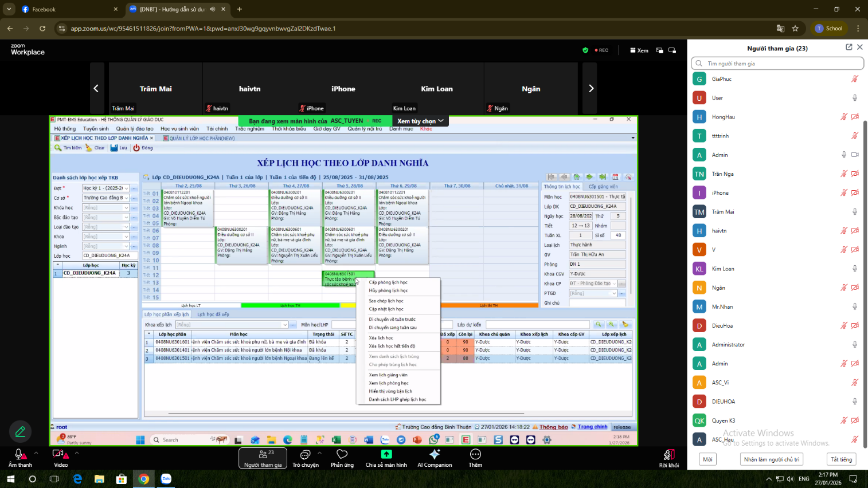Toggle the Người tham gia participants panel
The image size is (868, 488).
tap(263, 458)
